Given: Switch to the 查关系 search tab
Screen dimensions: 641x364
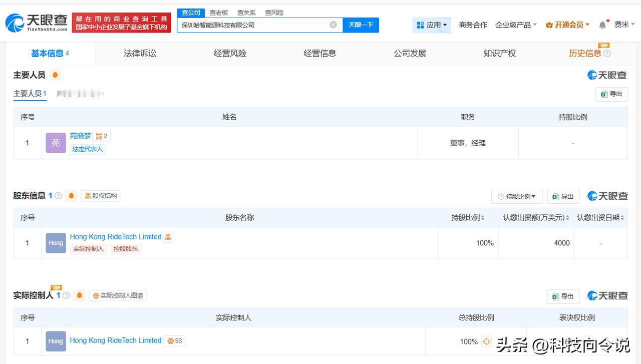Looking at the screenshot, I should coord(246,13).
